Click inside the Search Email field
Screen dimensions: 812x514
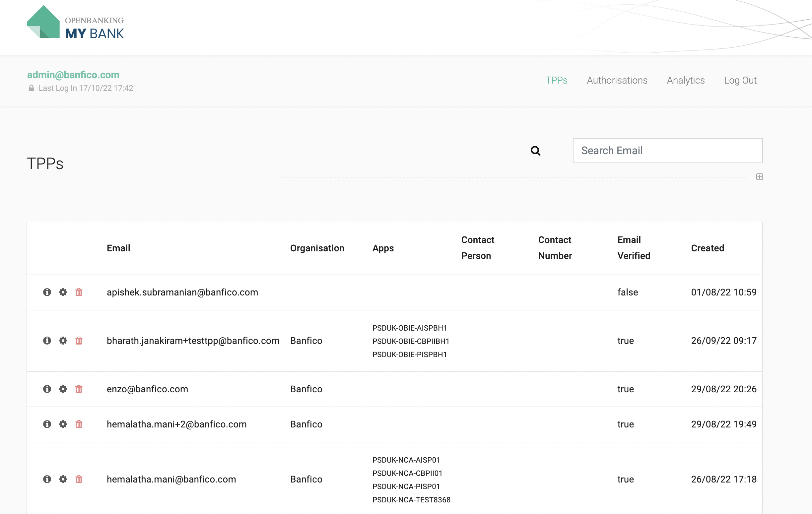tap(667, 150)
